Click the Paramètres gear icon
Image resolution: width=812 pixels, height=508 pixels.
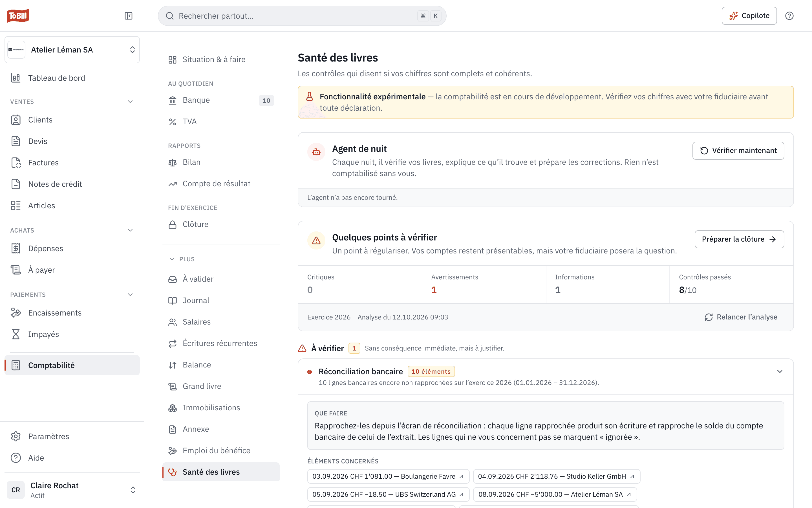pyautogui.click(x=16, y=436)
